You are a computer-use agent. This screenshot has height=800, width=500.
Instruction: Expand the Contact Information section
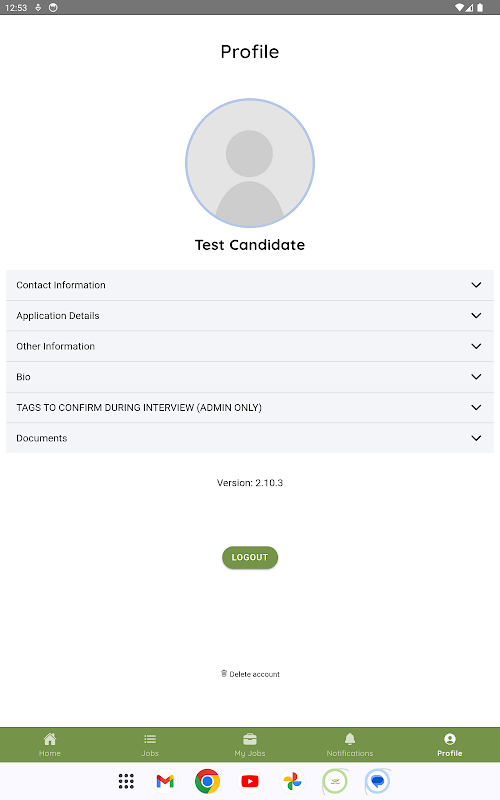pos(250,285)
